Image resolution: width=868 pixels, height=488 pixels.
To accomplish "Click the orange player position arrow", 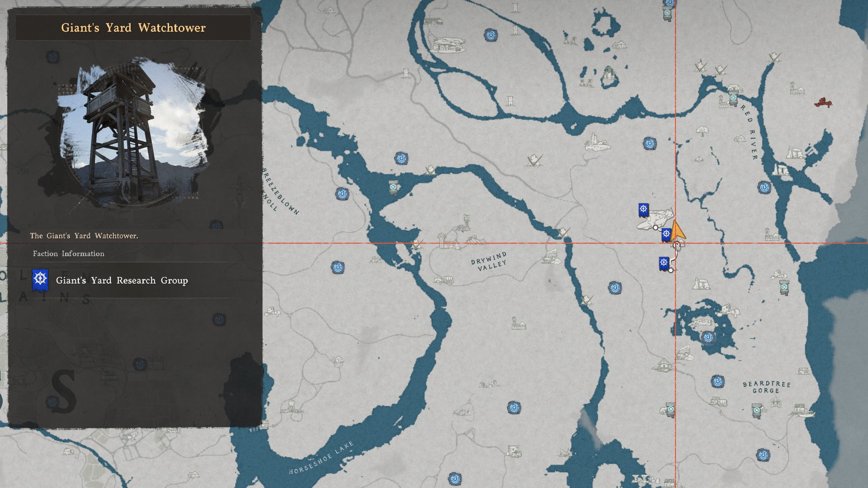I will click(x=677, y=231).
